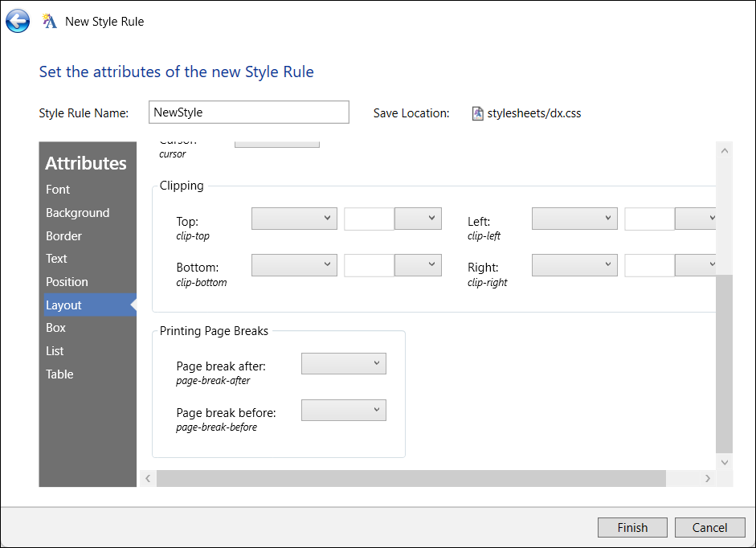Click the New Style Rule wizard icon
The image size is (756, 548).
click(50, 22)
